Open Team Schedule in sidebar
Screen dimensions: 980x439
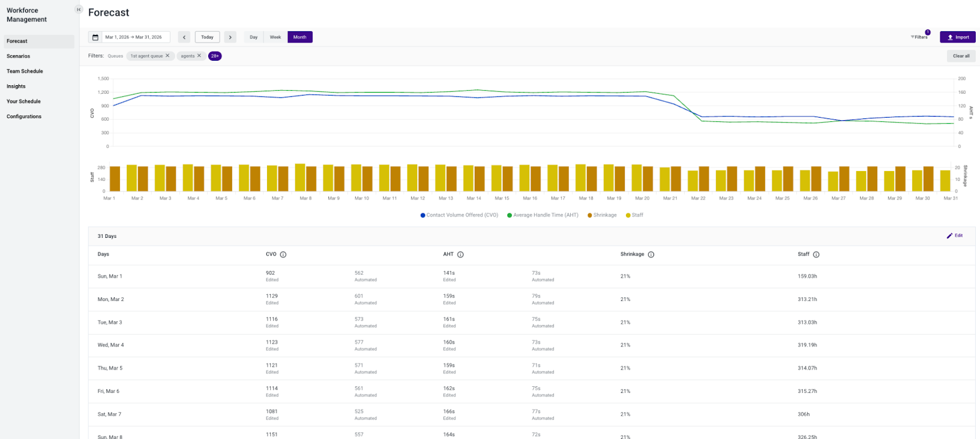click(x=24, y=71)
